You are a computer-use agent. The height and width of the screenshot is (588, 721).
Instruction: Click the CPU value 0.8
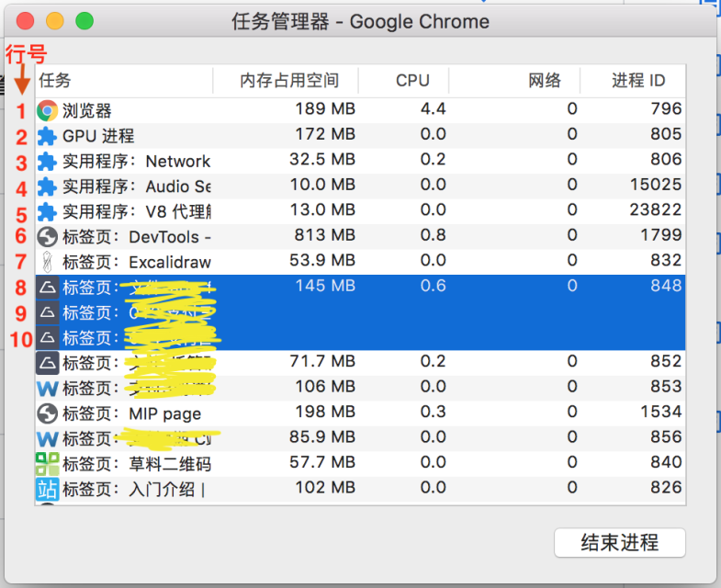(x=434, y=235)
